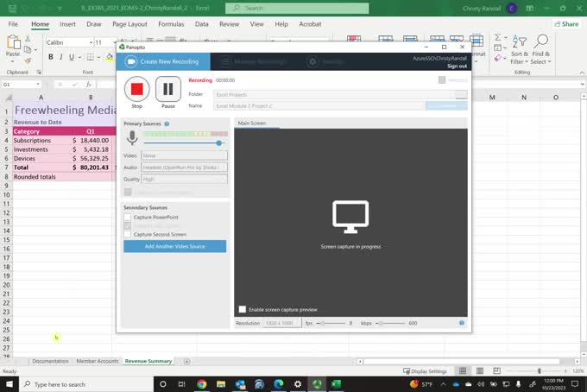Open the Resolution dropdown
The width and height of the screenshot is (587, 392).
[282, 323]
